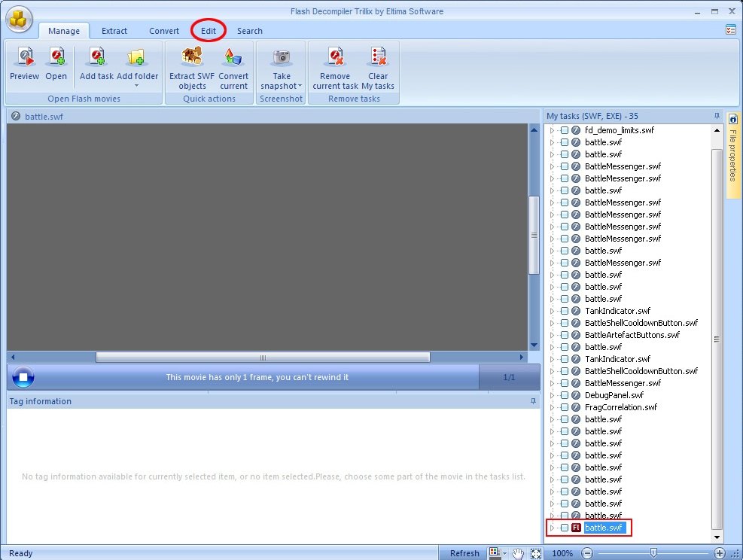
Task: Click the options icon at ribbon's right end
Action: [731, 30]
